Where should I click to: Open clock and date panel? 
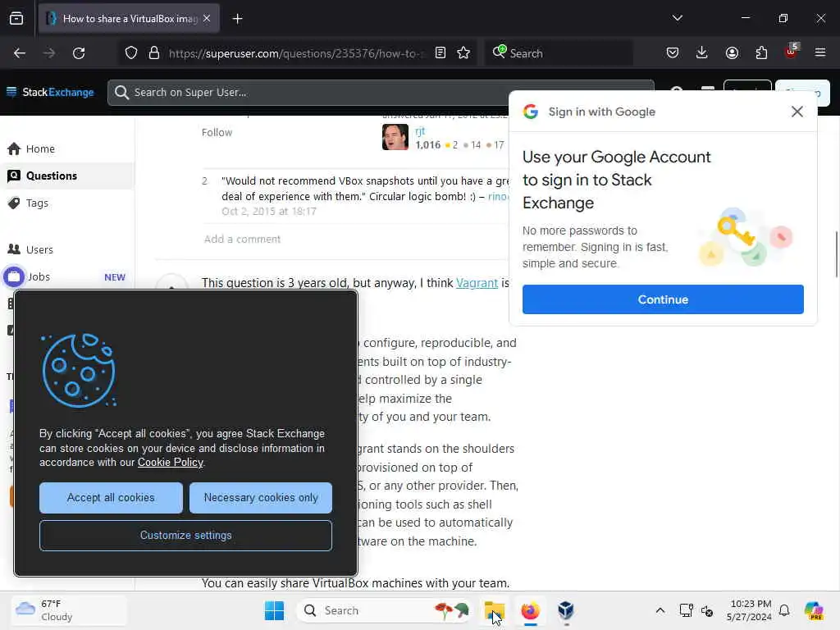749,610
